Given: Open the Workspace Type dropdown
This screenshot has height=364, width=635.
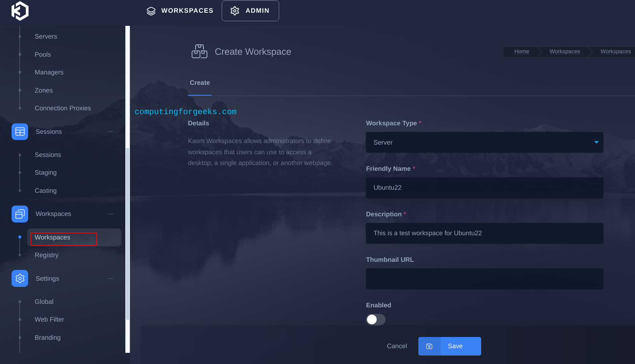Looking at the screenshot, I should point(484,142).
